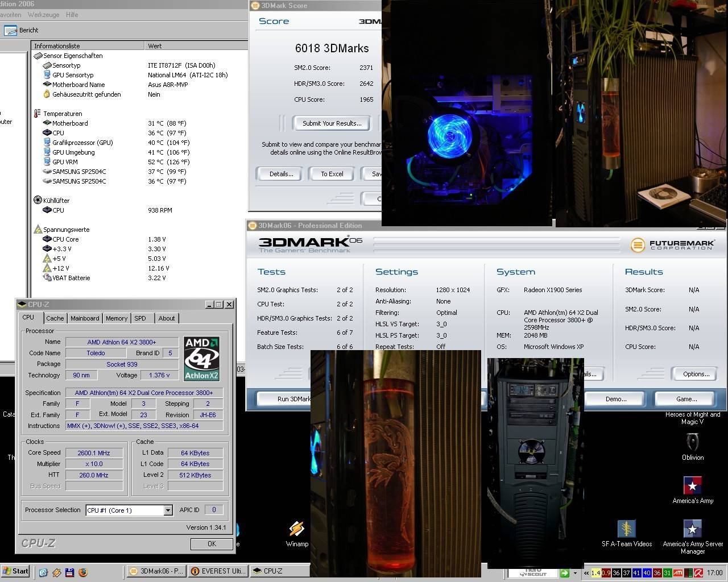
Task: Click the OK button in CPU-Z
Action: pos(212,544)
